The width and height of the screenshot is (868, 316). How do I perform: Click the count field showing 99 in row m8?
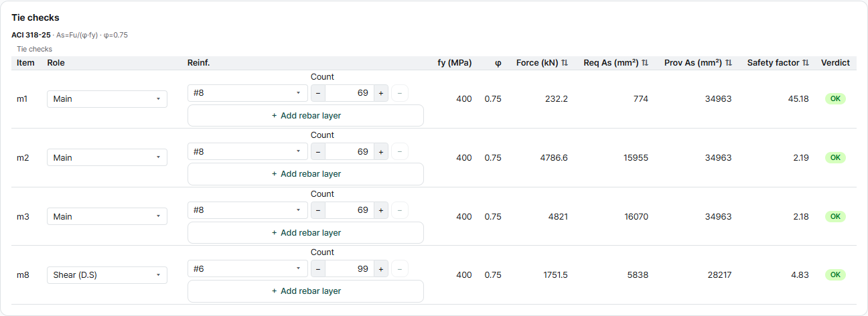coord(350,269)
